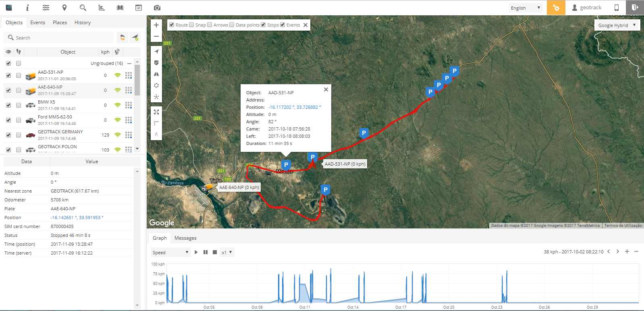
Task: Click the reload objects arrows icon
Action: (x=123, y=37)
